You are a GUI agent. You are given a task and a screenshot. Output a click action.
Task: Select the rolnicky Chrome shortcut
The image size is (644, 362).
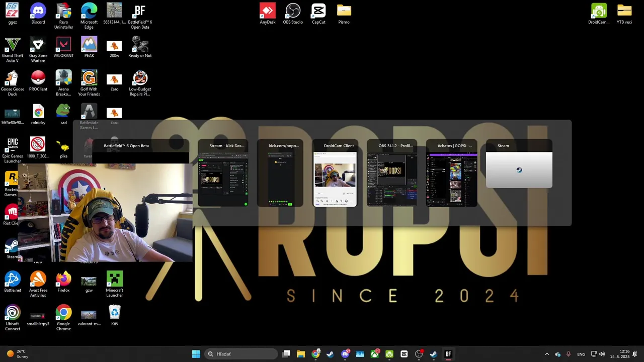[x=38, y=115]
